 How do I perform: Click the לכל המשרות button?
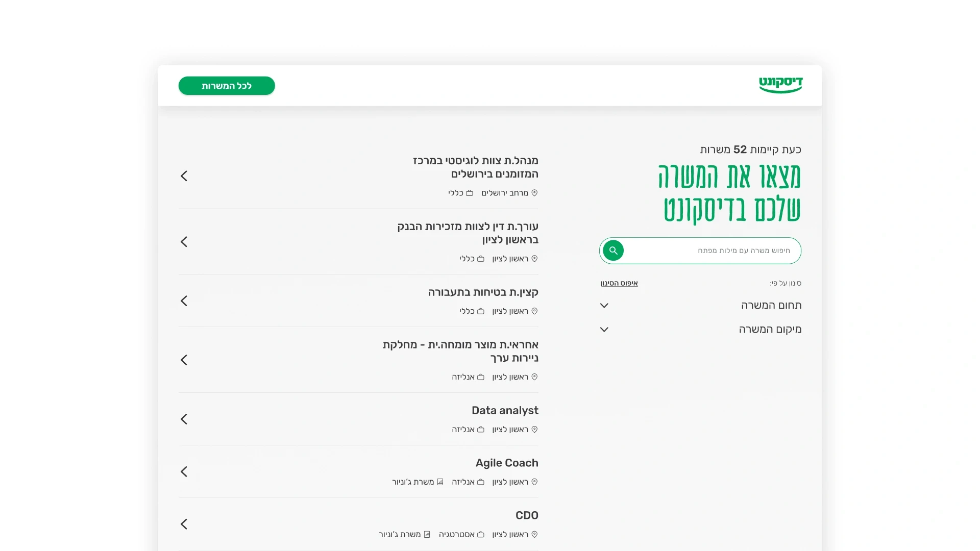tap(226, 86)
